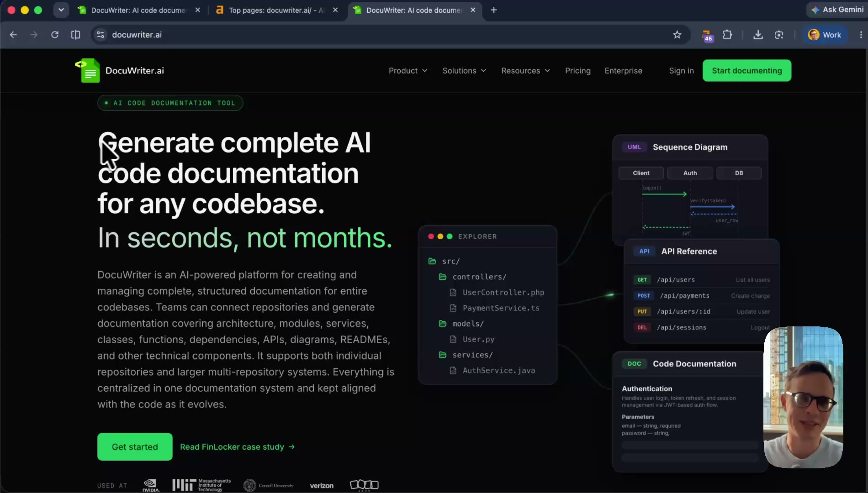Reload the page with the refresh icon
The width and height of the screenshot is (868, 493).
tap(55, 35)
